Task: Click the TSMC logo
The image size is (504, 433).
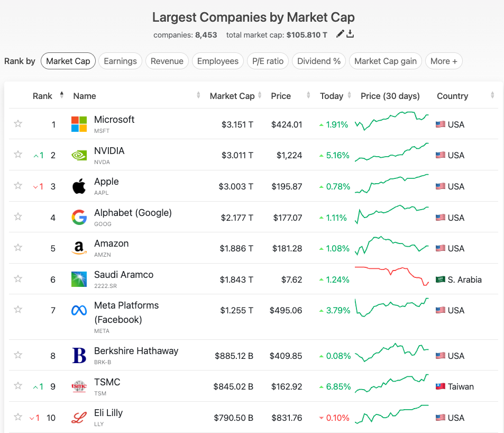Action: (79, 386)
